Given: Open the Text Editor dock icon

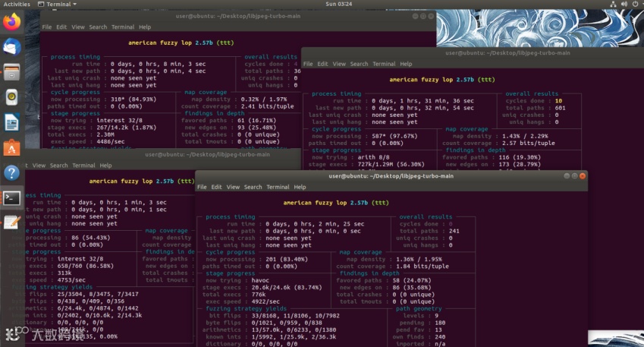Looking at the screenshot, I should click(12, 222).
